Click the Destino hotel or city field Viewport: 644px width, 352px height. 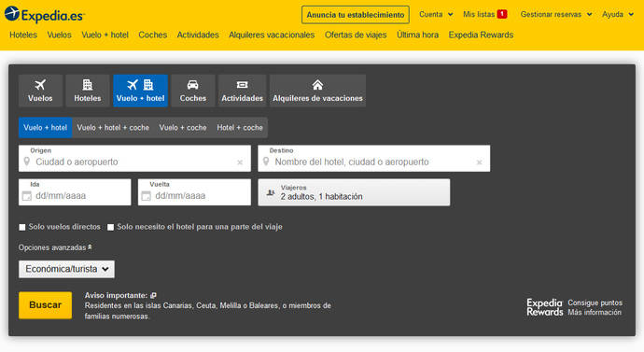[373, 158]
